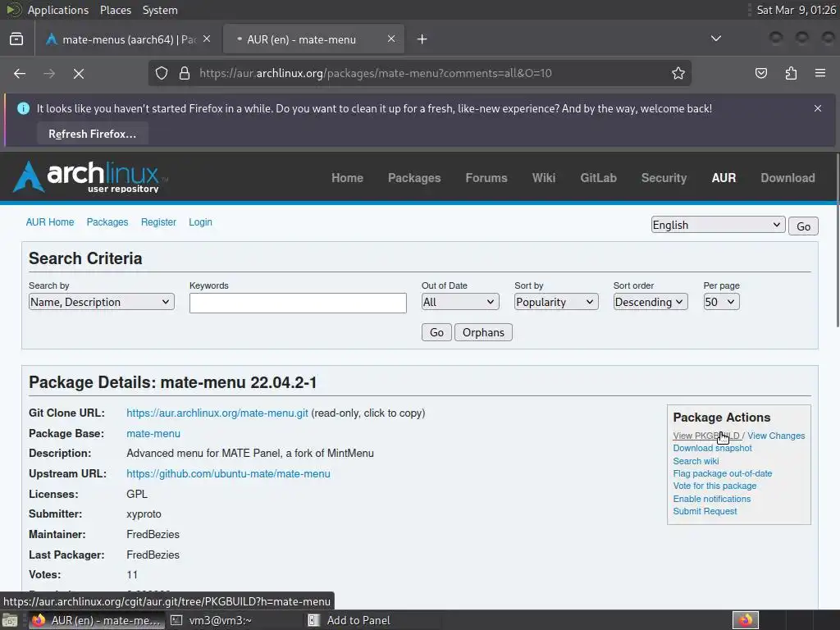Viewport: 840px width, 630px height.
Task: Open the Packages item in the top navbar
Action: point(414,178)
